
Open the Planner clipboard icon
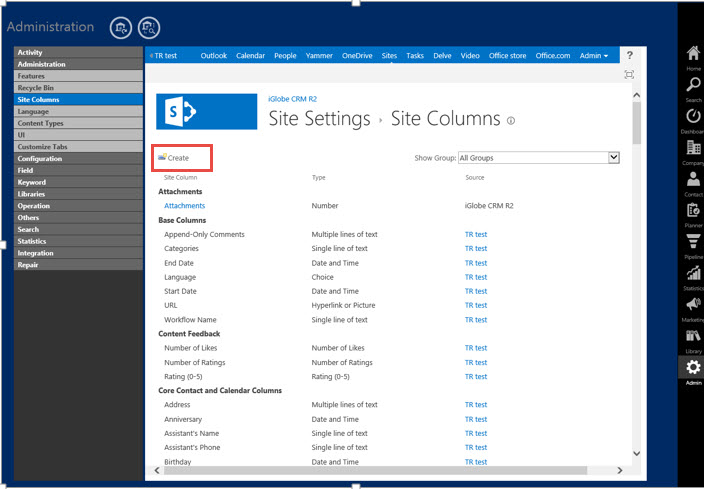click(693, 210)
